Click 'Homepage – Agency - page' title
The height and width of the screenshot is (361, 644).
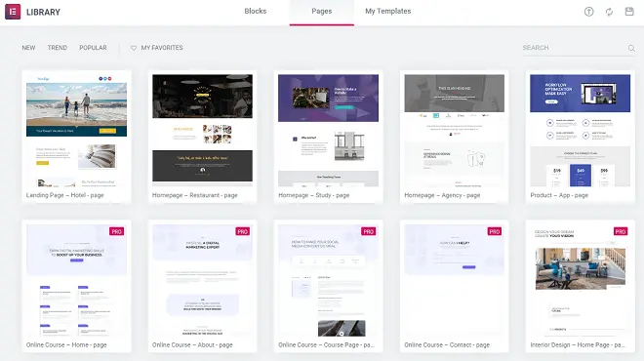[x=442, y=195]
